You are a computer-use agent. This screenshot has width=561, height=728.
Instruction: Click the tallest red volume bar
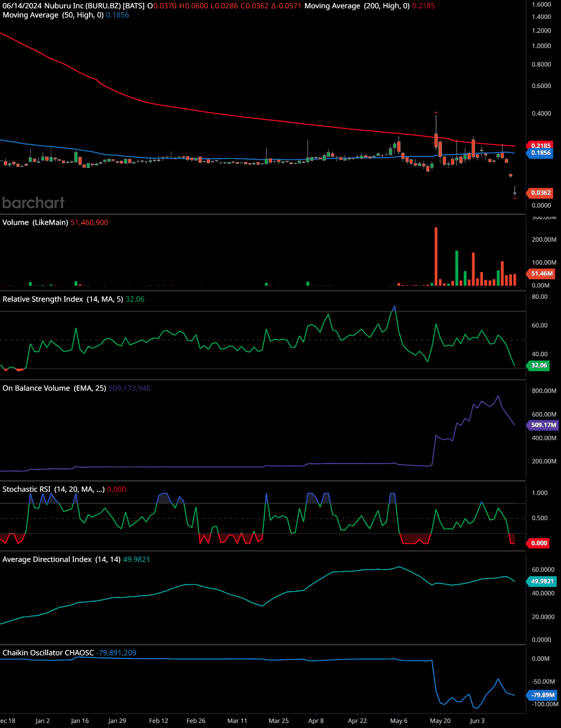(436, 256)
